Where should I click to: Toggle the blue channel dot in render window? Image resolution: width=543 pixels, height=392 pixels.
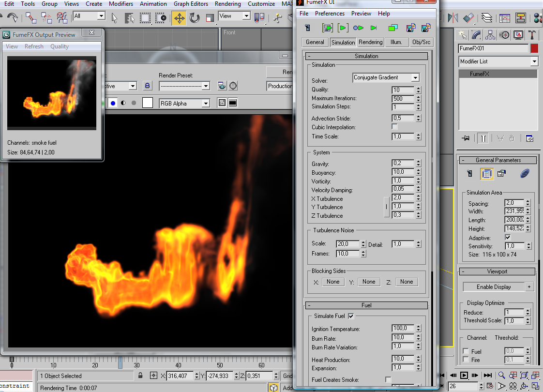coord(113,103)
